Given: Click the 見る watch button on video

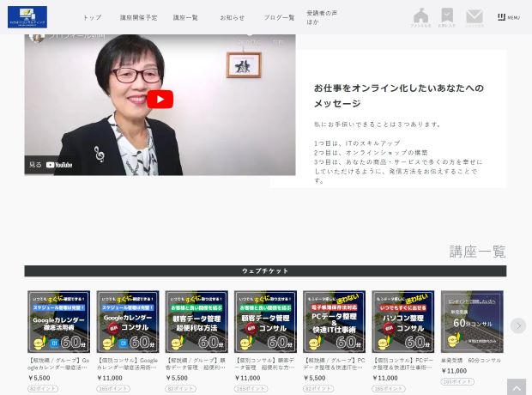Looking at the screenshot, I should click(x=35, y=165).
